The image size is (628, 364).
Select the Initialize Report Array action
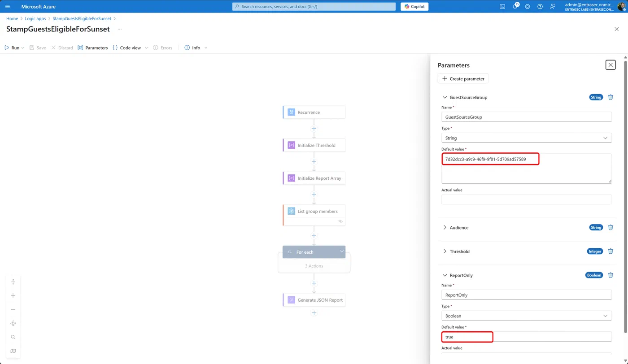314,178
